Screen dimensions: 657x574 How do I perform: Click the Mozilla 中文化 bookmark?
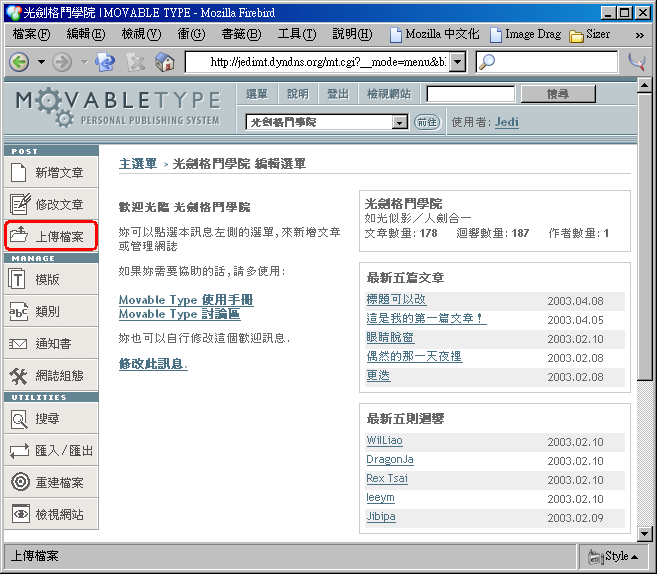click(x=435, y=34)
